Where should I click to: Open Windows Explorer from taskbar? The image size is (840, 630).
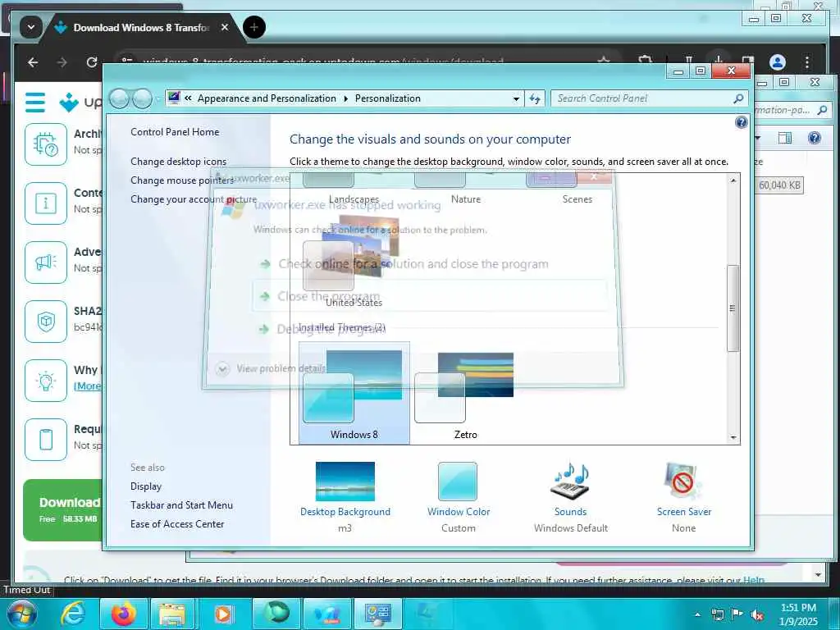(x=171, y=614)
